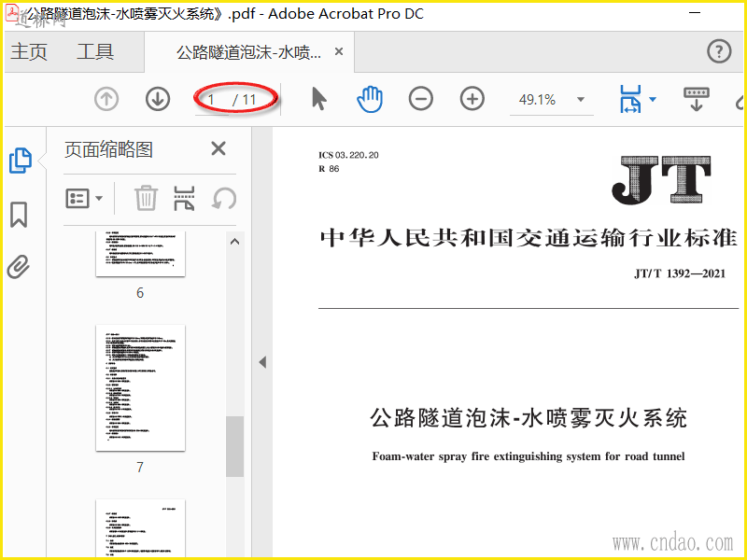This screenshot has width=747, height=560.
Task: Activate the hand pan tool
Action: pos(370,100)
